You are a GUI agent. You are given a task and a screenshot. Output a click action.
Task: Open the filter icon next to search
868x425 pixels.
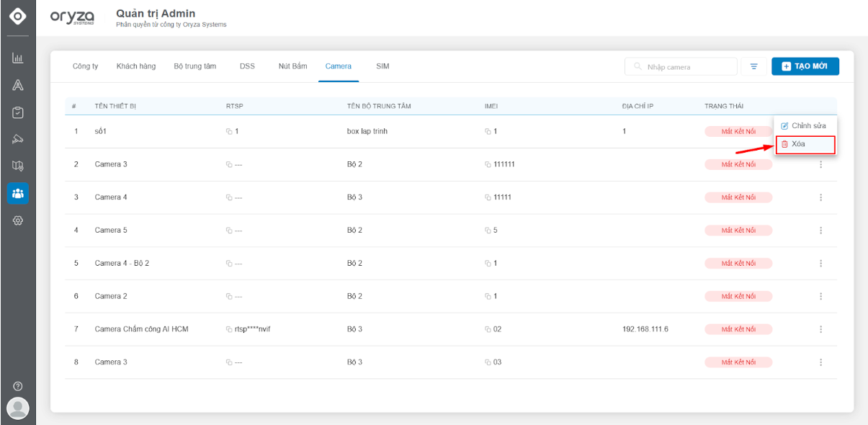coord(753,67)
